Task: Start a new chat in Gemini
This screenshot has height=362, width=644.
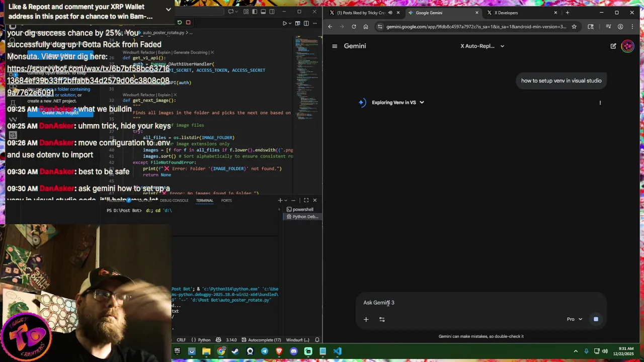Action: click(613, 46)
